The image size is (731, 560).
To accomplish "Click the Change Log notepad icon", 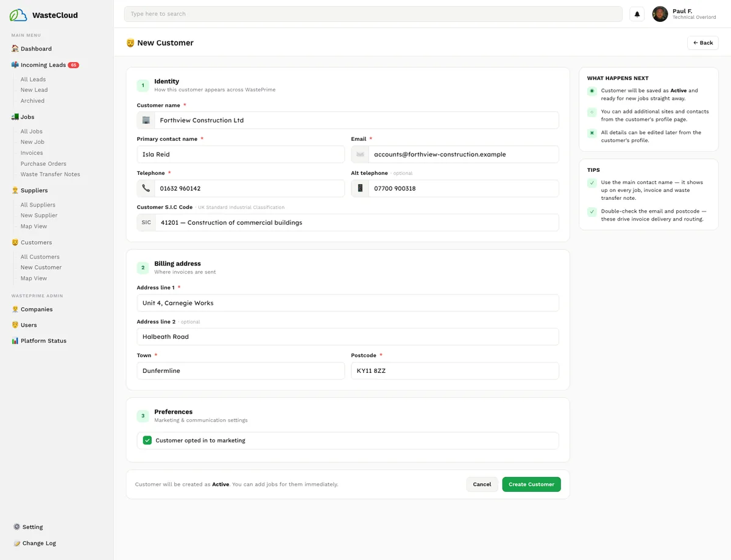I will point(17,544).
